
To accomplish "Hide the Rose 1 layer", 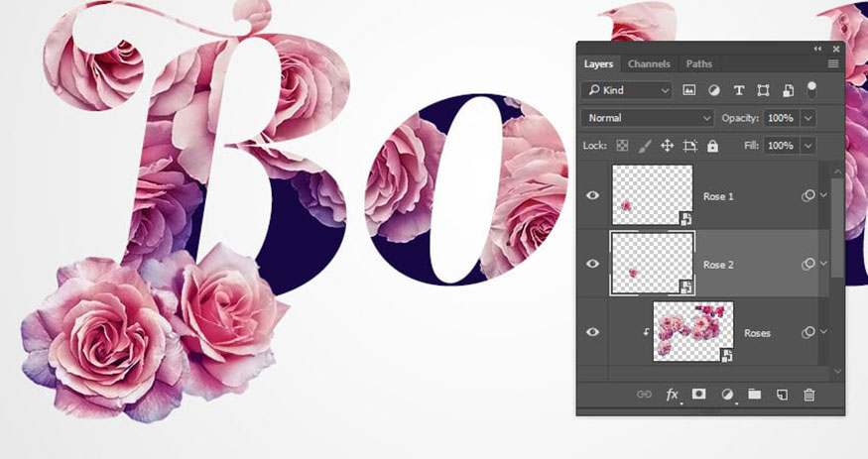I will tap(592, 195).
